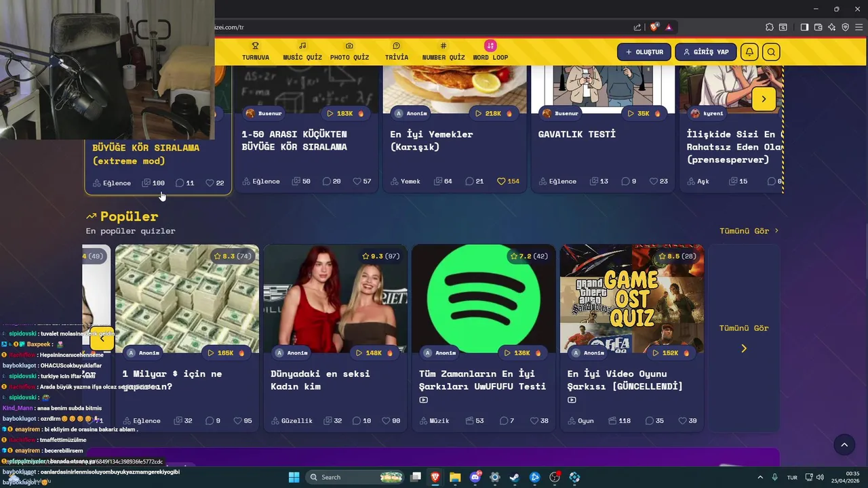Open Brave Rewards triangle icon
868x488 pixels.
coord(669,27)
